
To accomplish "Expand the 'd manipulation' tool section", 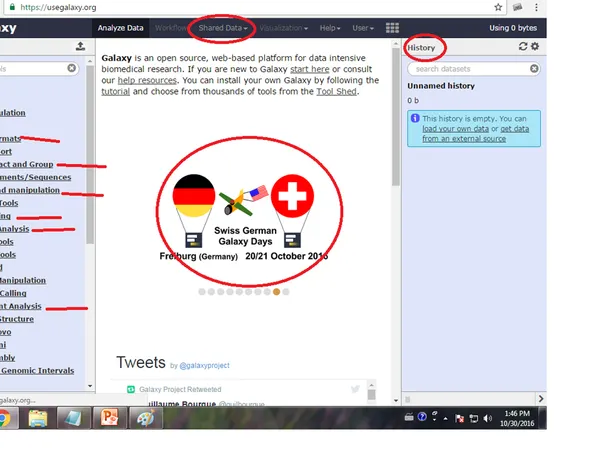I will 30,190.
